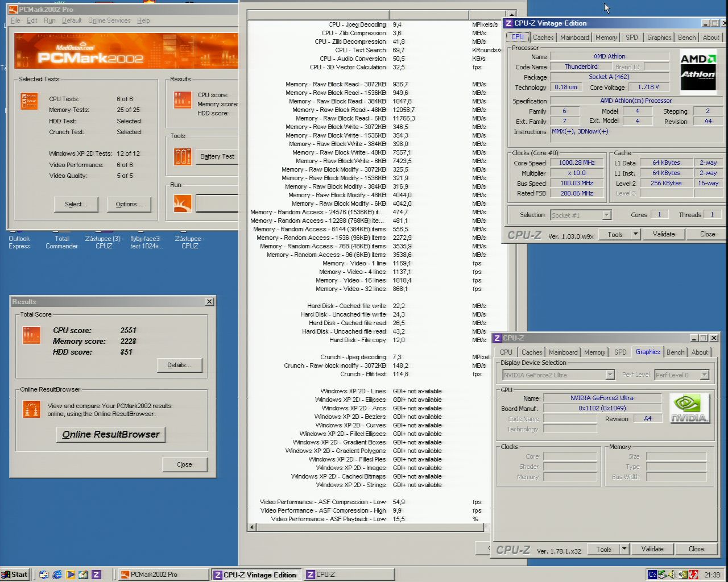
Task: Select the flyby-face3 test 1024x desktop shortcut
Action: (146, 242)
